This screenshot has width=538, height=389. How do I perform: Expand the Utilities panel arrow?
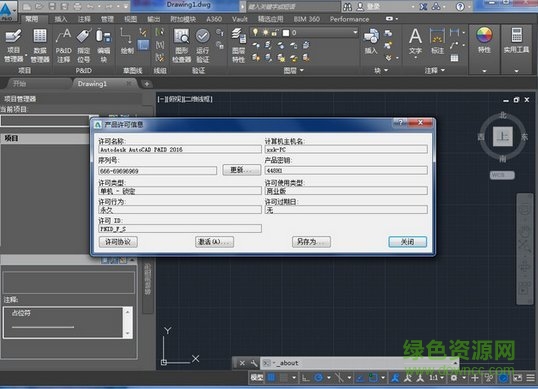coord(516,71)
